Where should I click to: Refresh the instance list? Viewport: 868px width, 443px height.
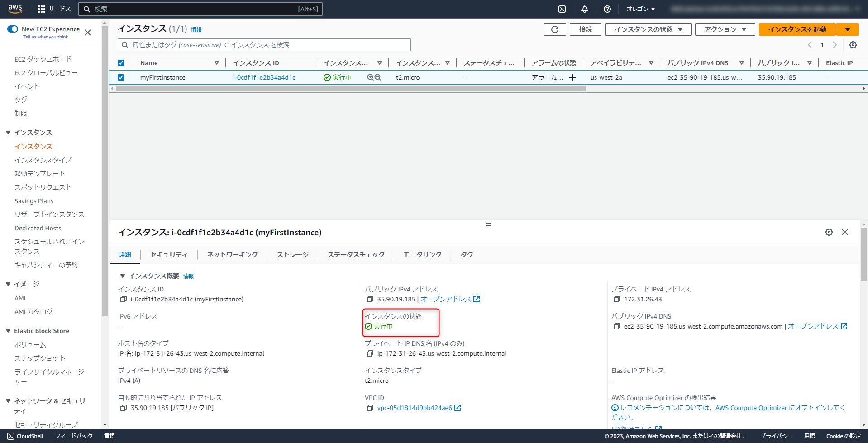tap(554, 29)
